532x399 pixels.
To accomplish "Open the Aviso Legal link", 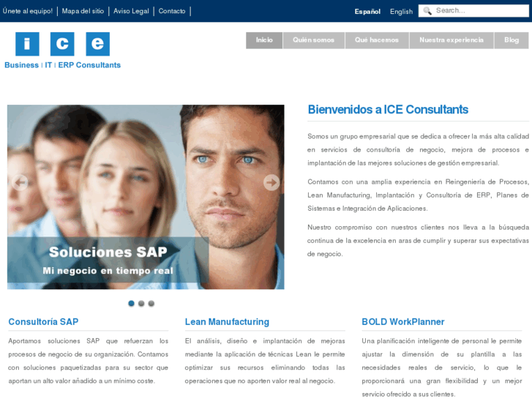I will pos(131,11).
